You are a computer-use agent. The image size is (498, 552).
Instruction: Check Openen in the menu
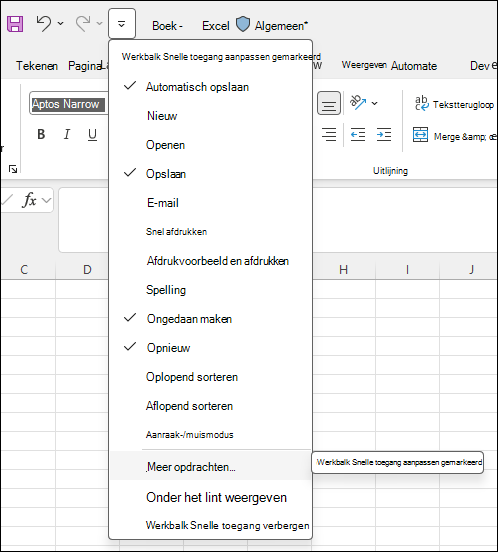pyautogui.click(x=210, y=145)
